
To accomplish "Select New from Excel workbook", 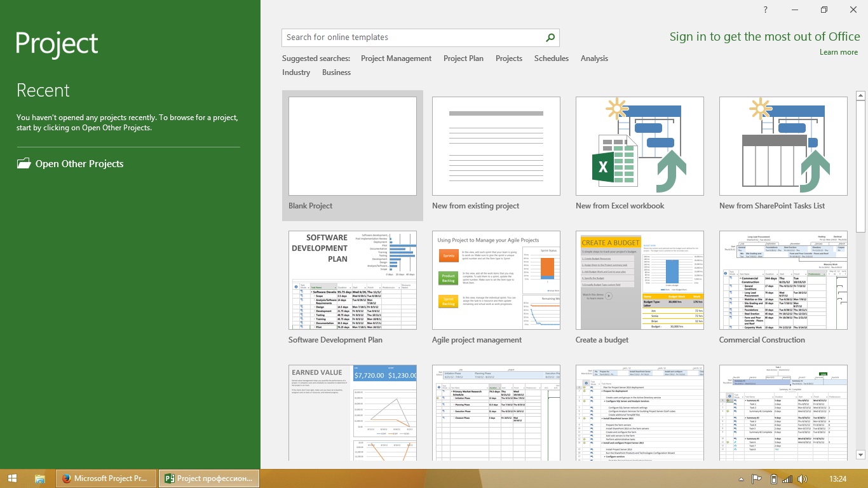I will coord(639,146).
